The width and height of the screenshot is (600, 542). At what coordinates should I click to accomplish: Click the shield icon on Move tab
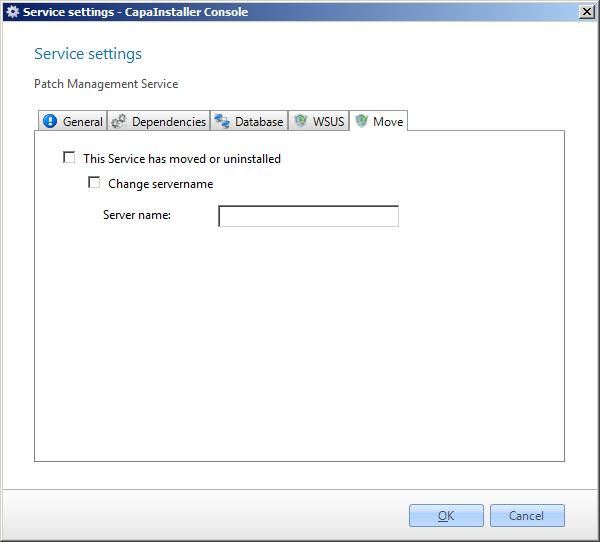click(361, 121)
